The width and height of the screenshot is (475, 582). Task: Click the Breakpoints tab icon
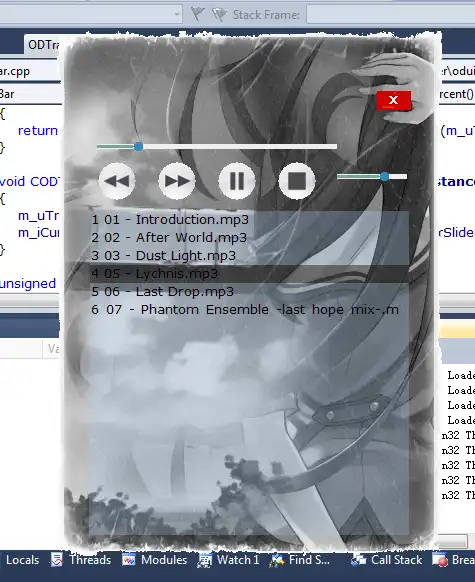click(x=440, y=560)
